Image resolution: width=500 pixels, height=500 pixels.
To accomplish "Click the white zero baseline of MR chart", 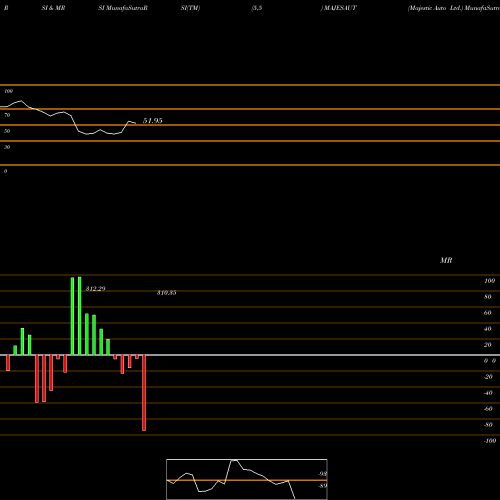I will point(250,355).
